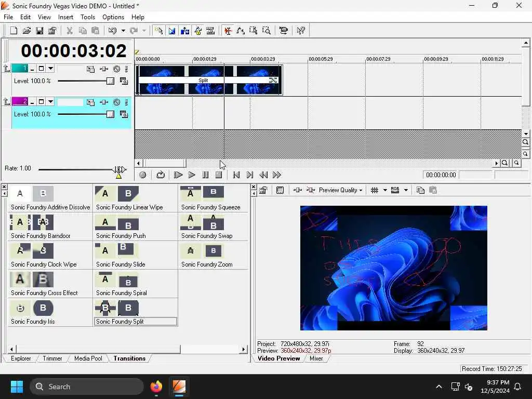532x399 pixels.
Task: Toggle solo on track 1
Action: (126, 69)
